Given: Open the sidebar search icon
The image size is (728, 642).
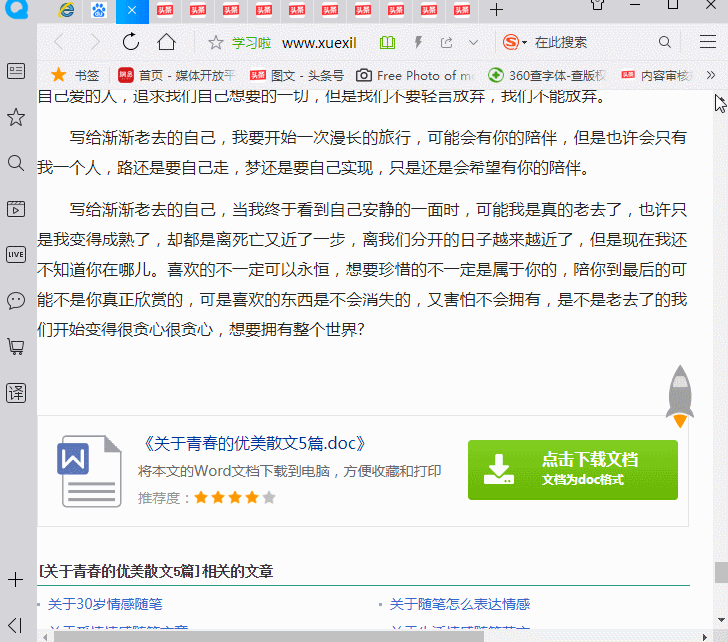Looking at the screenshot, I should coord(16,163).
